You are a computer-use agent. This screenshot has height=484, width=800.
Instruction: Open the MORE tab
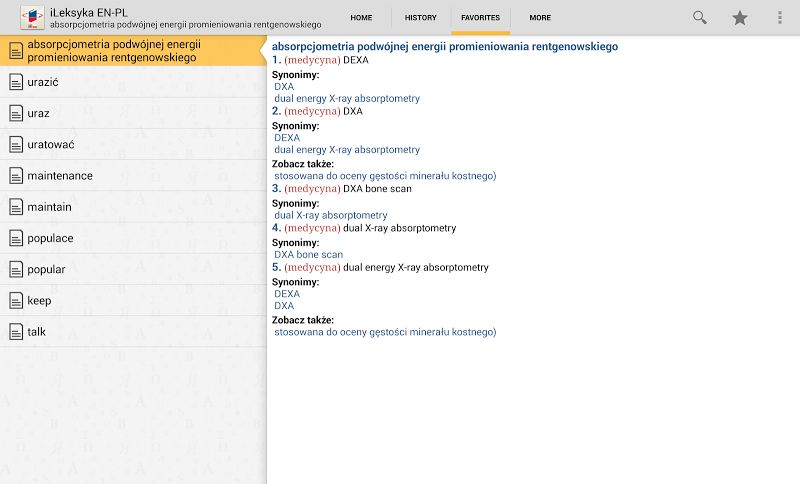[x=540, y=18]
